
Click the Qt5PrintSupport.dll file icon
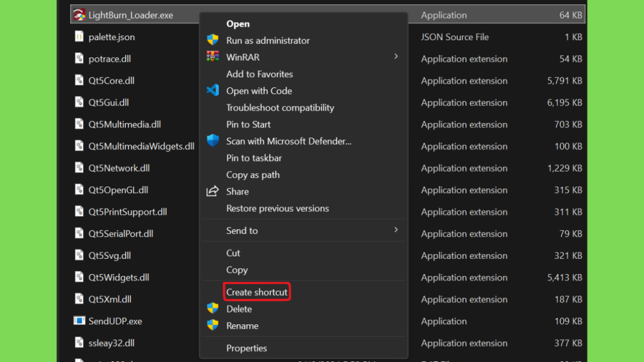coord(79,211)
